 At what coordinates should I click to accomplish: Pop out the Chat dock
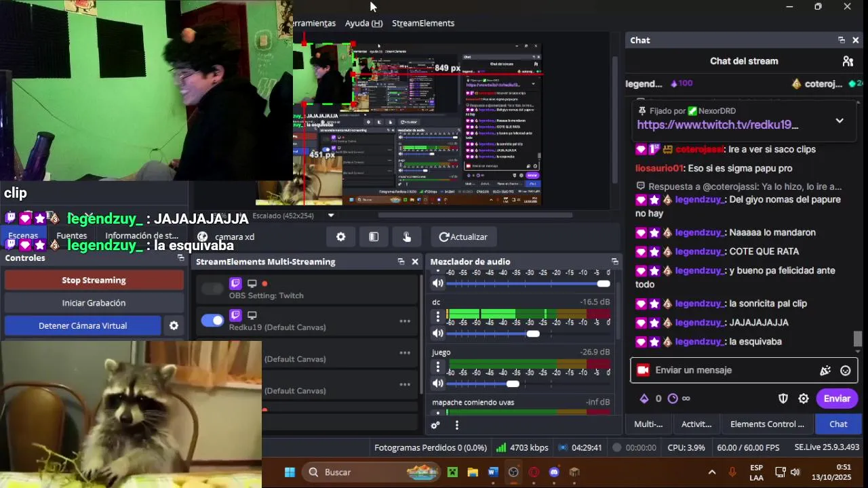(842, 40)
